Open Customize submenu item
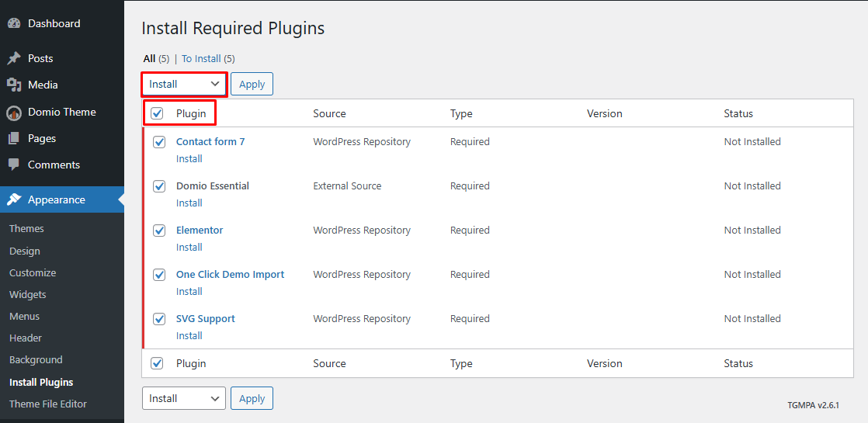 point(33,273)
